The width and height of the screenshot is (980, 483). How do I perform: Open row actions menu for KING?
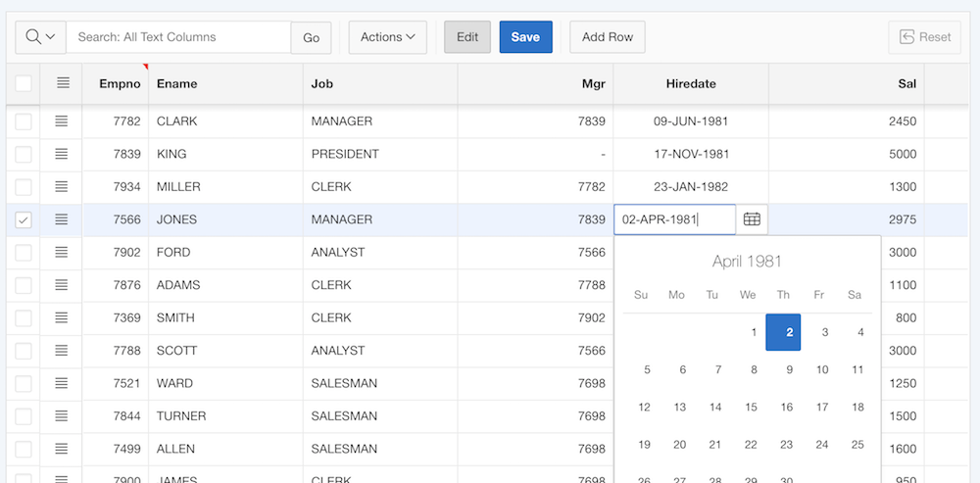pyautogui.click(x=62, y=154)
